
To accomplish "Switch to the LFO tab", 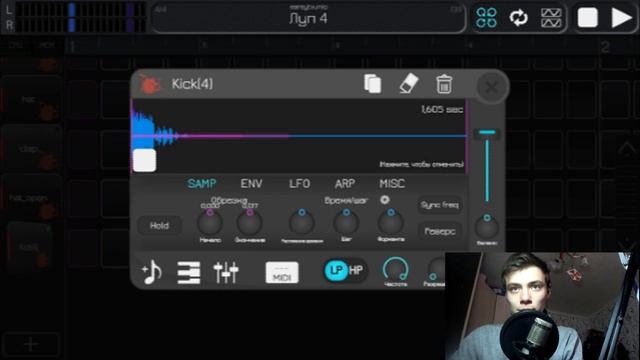I will tap(299, 184).
